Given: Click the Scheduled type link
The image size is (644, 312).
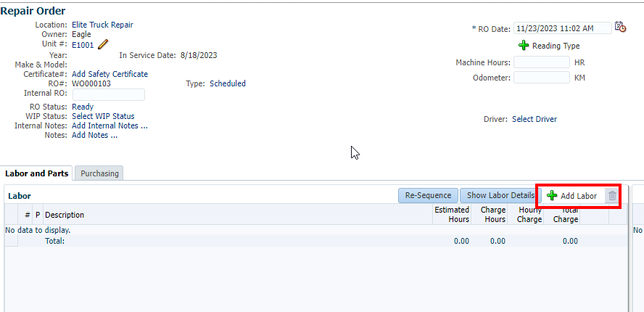Looking at the screenshot, I should click(x=228, y=83).
